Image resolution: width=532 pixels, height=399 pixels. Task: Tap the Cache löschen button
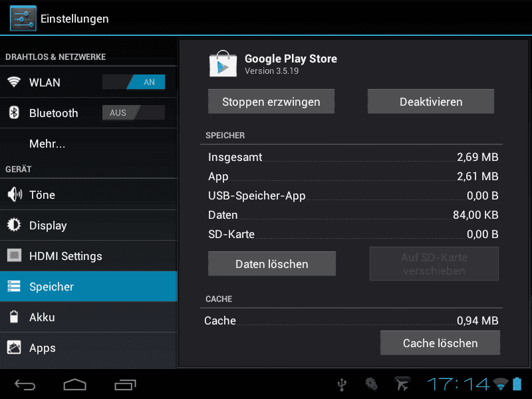click(440, 342)
